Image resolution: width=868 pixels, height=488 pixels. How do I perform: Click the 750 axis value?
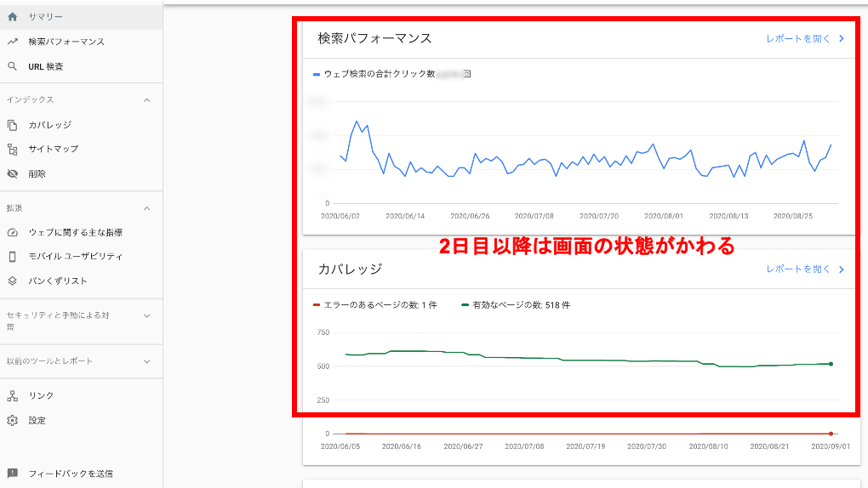pos(323,332)
